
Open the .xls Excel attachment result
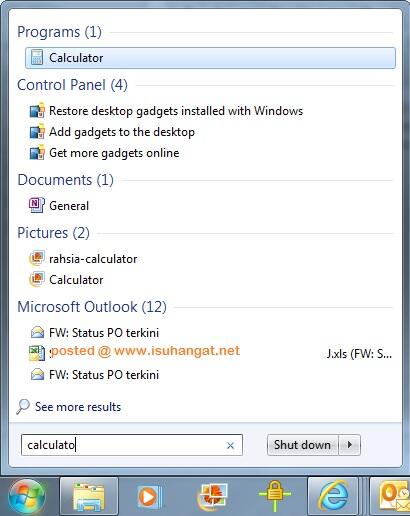pyautogui.click(x=211, y=353)
